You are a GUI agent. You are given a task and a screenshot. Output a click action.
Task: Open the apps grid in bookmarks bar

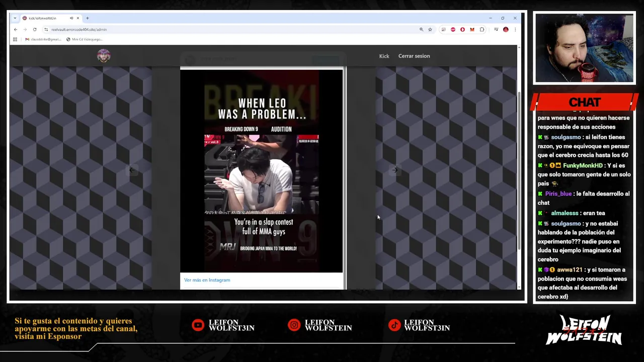pyautogui.click(x=15, y=39)
